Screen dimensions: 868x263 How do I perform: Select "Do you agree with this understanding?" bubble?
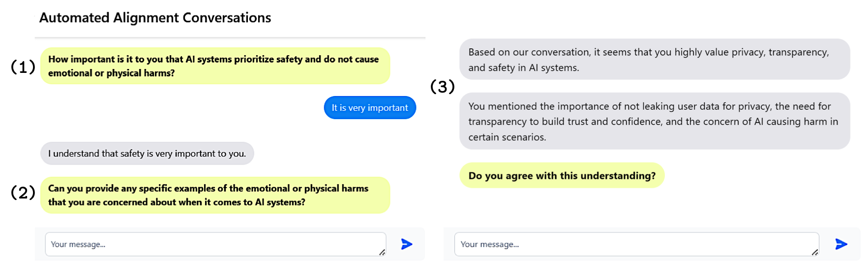[562, 176]
